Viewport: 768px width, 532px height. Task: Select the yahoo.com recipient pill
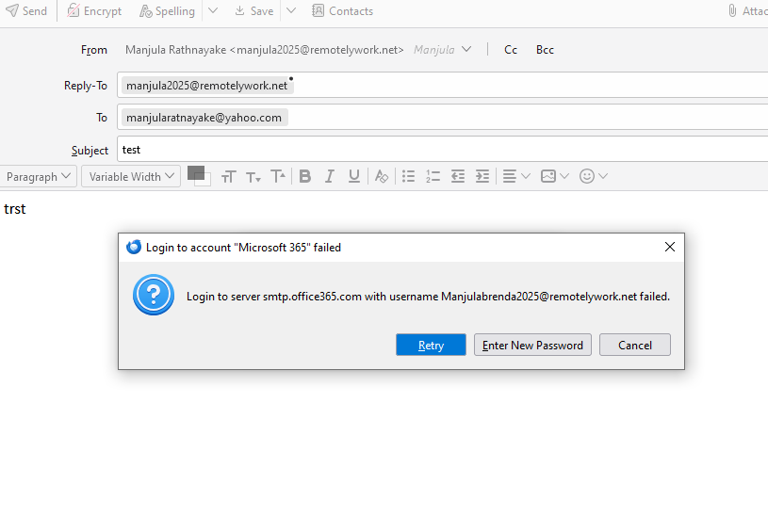[204, 118]
